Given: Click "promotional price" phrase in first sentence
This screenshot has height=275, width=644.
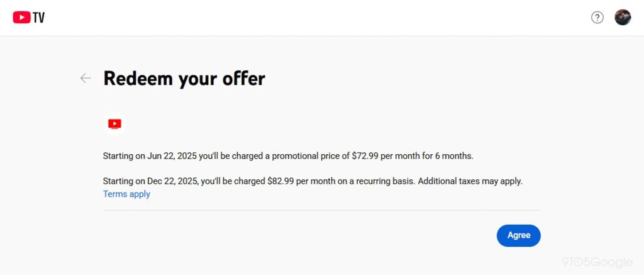Looking at the screenshot, I should click(x=302, y=155).
